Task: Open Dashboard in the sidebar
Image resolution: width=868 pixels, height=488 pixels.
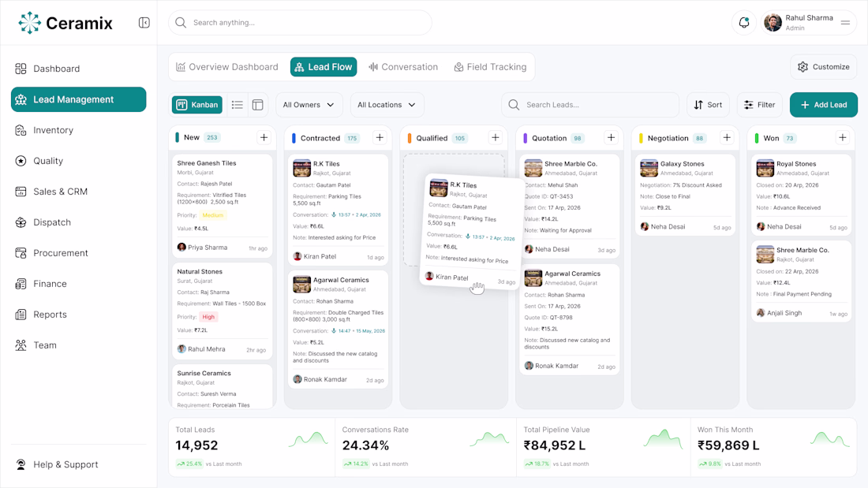Action: tap(79, 69)
